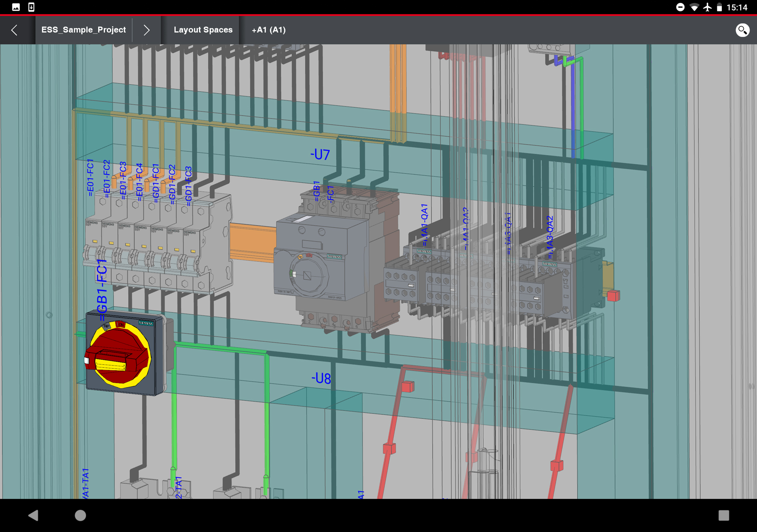Expand the chevron next to ESS_Sample_Project
The height and width of the screenshot is (532, 757).
(147, 30)
